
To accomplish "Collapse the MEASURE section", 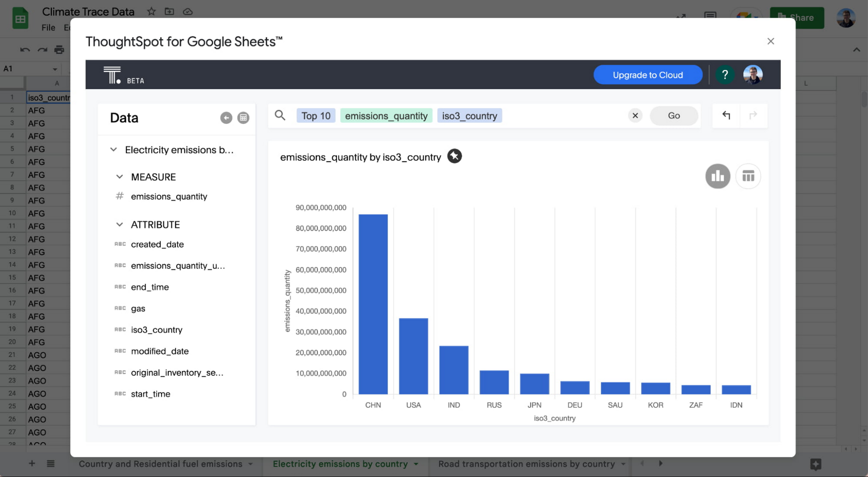I will point(120,177).
